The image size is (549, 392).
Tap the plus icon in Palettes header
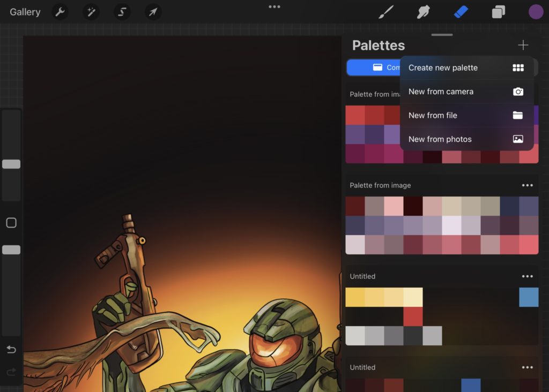point(523,45)
